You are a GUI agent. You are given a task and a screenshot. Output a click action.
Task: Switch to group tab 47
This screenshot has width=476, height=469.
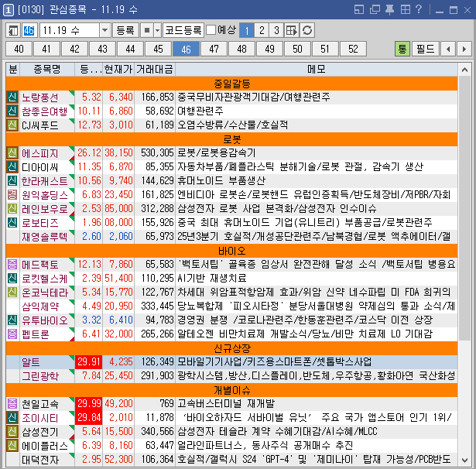pyautogui.click(x=214, y=49)
